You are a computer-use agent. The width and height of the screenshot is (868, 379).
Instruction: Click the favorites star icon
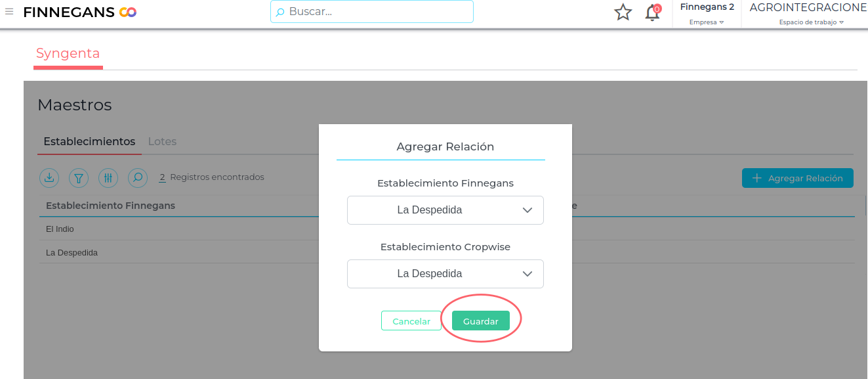click(623, 12)
